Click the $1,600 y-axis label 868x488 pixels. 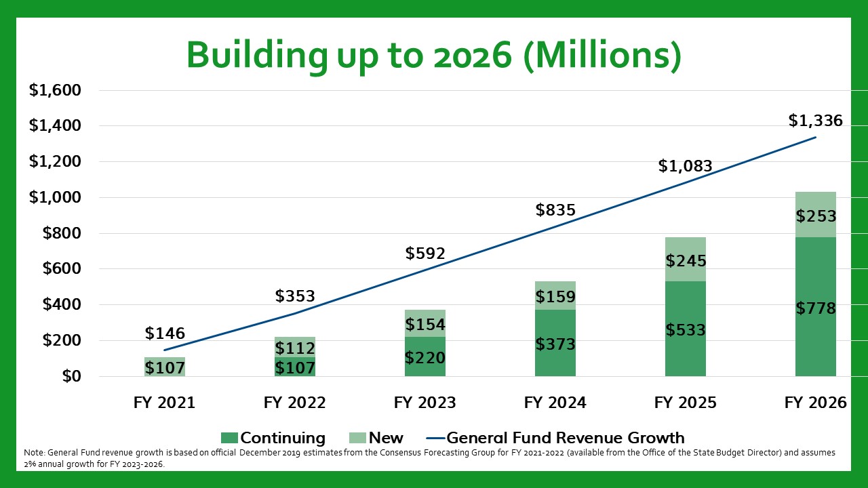55,90
